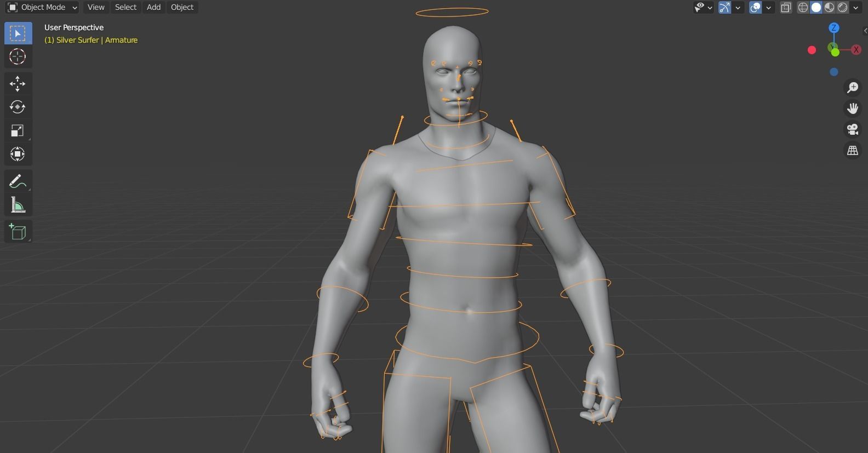Expand the overlays options arrow
This screenshot has height=453, width=868.
pyautogui.click(x=769, y=7)
